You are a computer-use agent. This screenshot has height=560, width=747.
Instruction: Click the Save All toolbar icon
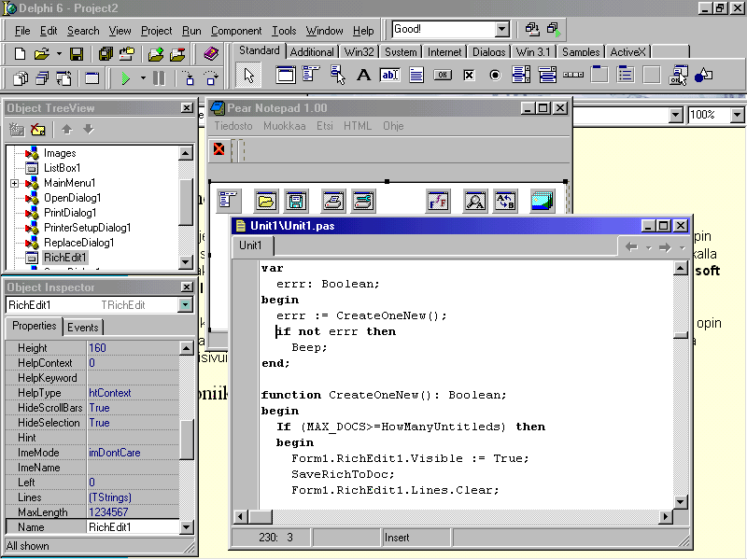click(x=106, y=54)
